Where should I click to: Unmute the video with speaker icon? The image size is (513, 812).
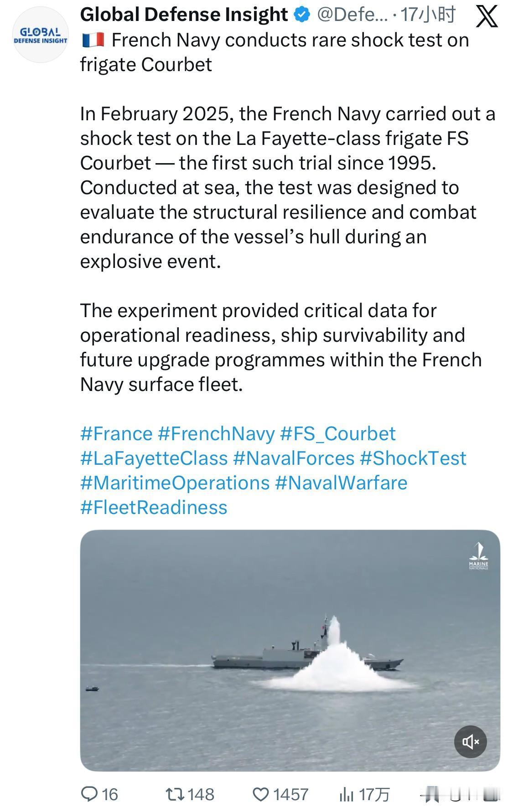point(471,742)
